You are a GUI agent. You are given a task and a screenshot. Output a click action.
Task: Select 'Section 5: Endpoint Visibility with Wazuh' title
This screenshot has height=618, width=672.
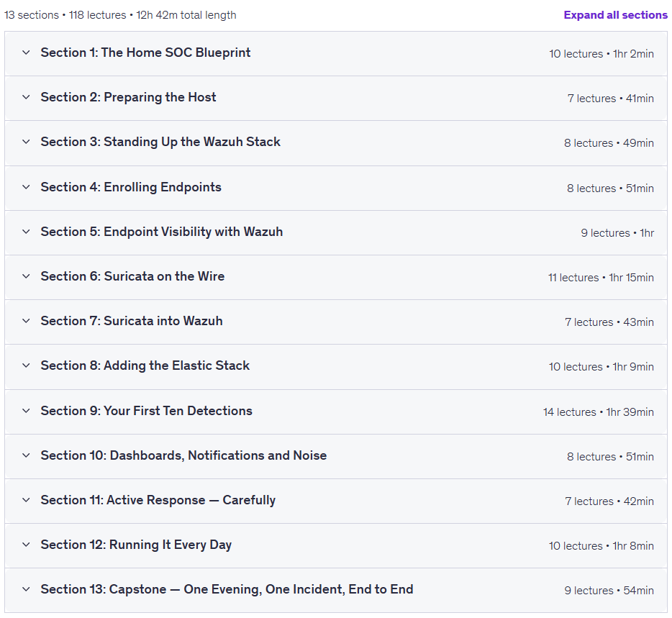pyautogui.click(x=162, y=232)
